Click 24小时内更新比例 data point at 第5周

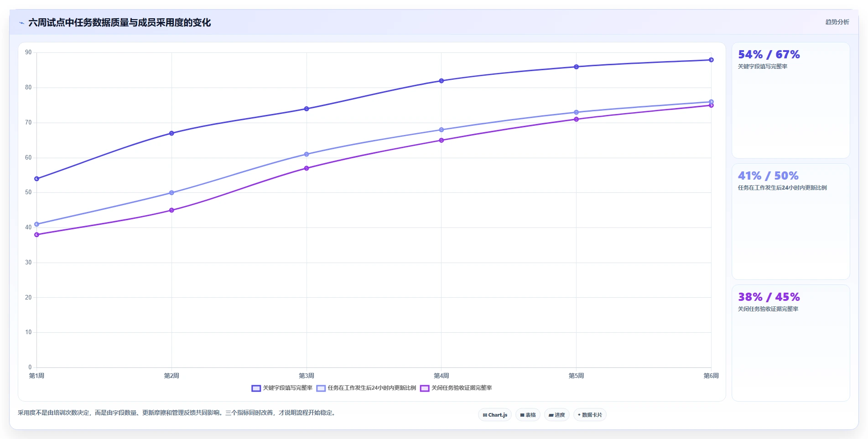576,112
